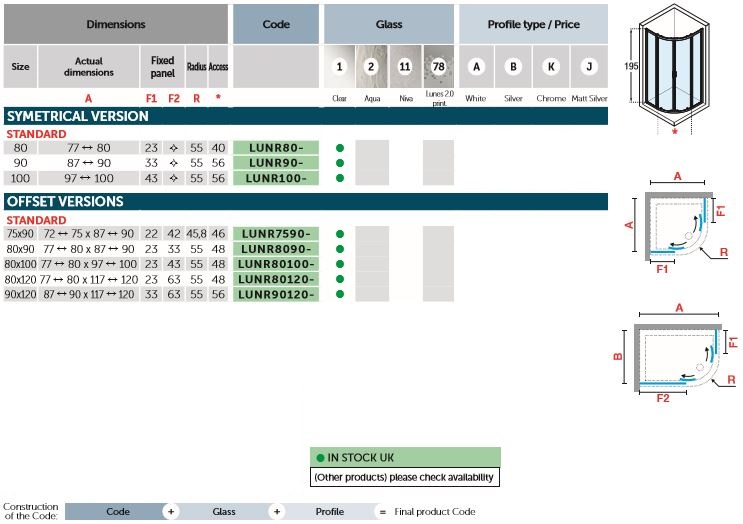
Task: Click product code LUNR80100-
Action: (276, 264)
